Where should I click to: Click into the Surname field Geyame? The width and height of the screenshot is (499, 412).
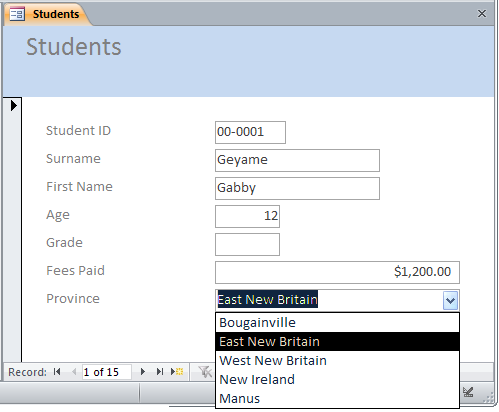tap(297, 160)
